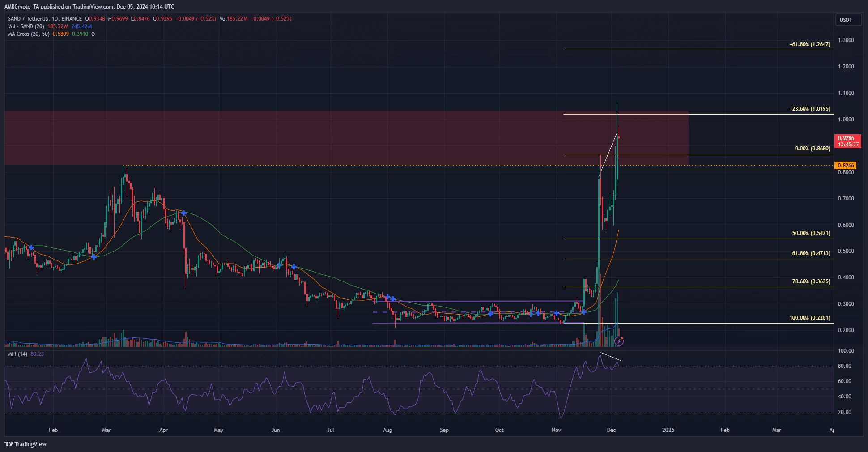Click the AMBCrypto_TA published on TradingView.com header
The image size is (868, 452).
(x=89, y=7)
